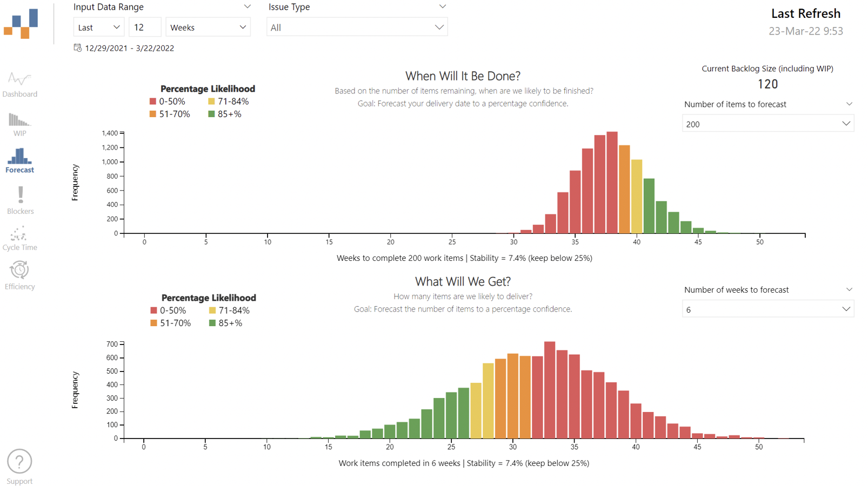Open the items to forecast dropdown (200)

[x=767, y=124]
